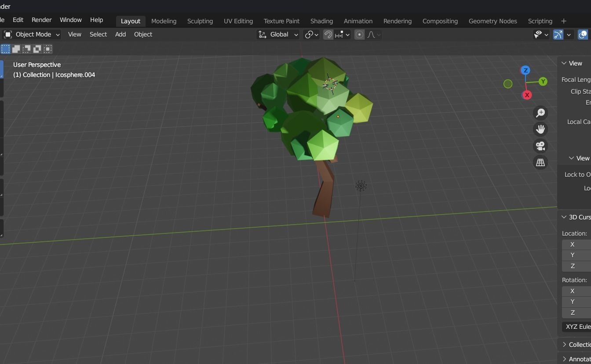Click the 3D Cursor Rotation Y field

(576, 302)
